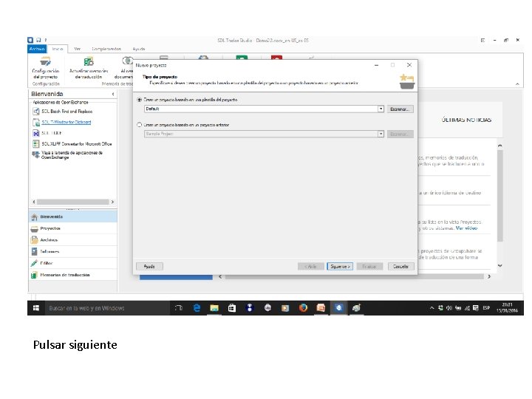Image resolution: width=532 pixels, height=399 pixels.
Task: Switch to the Ver ribbon tab
Action: coord(78,49)
